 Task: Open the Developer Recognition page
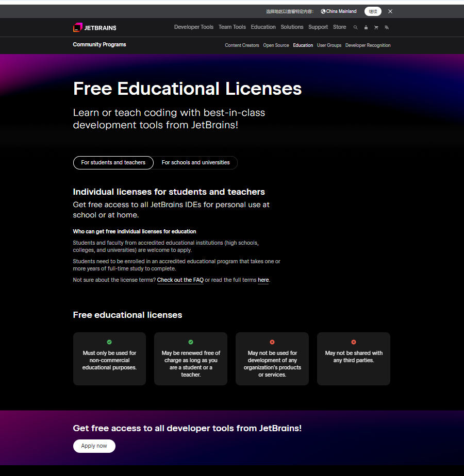(368, 45)
